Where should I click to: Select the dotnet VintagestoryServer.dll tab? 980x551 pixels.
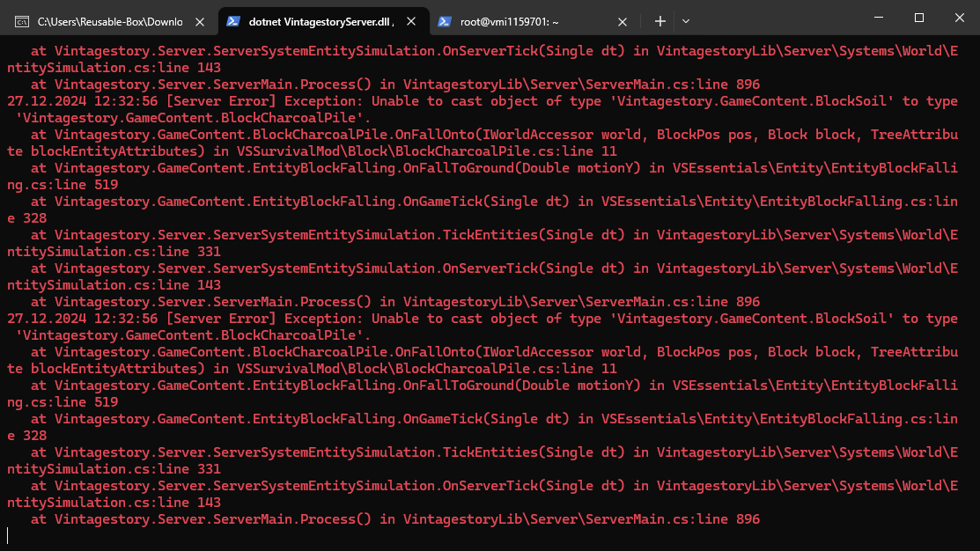coord(321,21)
